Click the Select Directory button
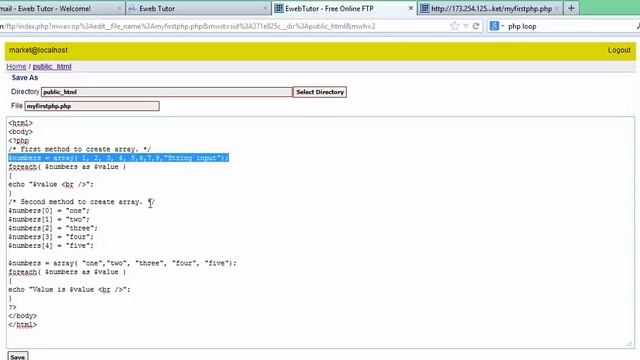The image size is (640, 360). click(320, 92)
